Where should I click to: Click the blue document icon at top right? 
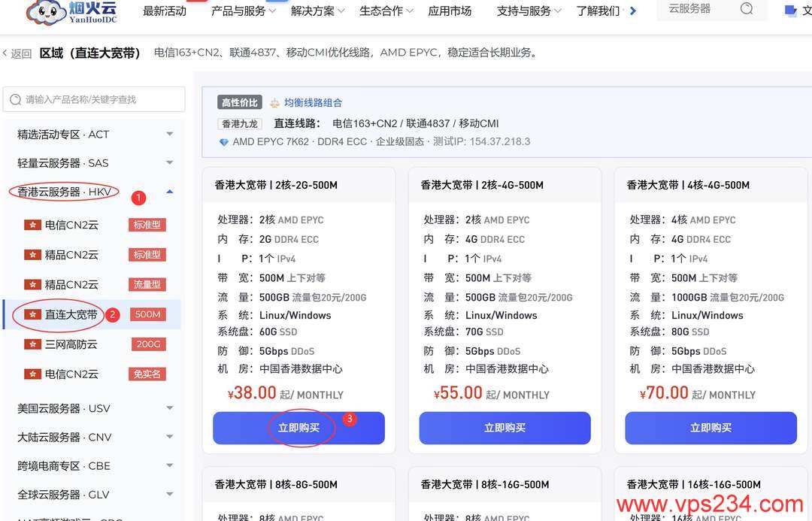coord(790,11)
